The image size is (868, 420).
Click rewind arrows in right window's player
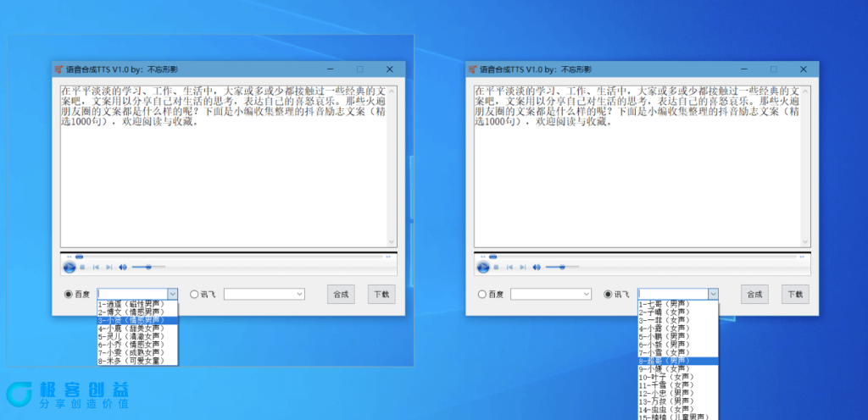(x=482, y=257)
